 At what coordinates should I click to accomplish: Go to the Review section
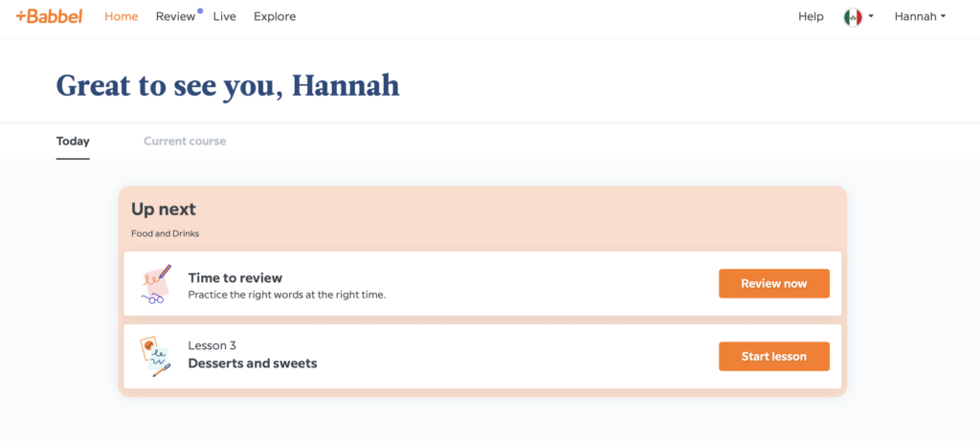(176, 17)
